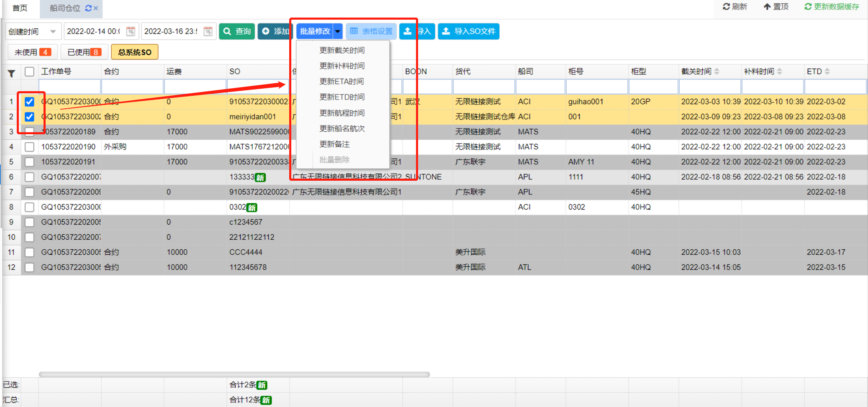The image size is (868, 407).
Task: Check row 11 checkbox for CCC4444
Action: coord(29,252)
